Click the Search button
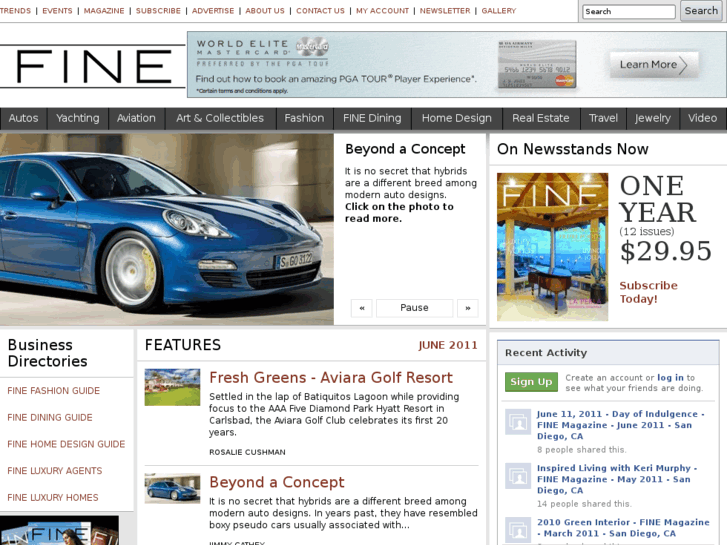 701,11
